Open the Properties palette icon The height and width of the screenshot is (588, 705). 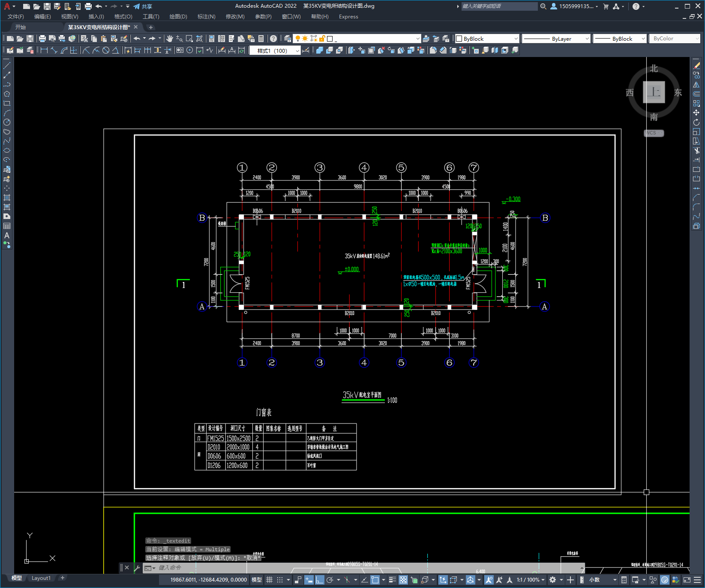211,39
